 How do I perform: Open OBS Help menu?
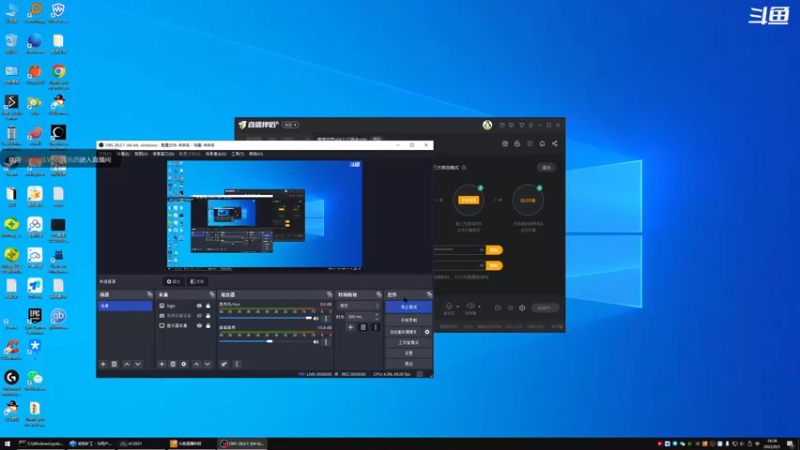[x=256, y=154]
